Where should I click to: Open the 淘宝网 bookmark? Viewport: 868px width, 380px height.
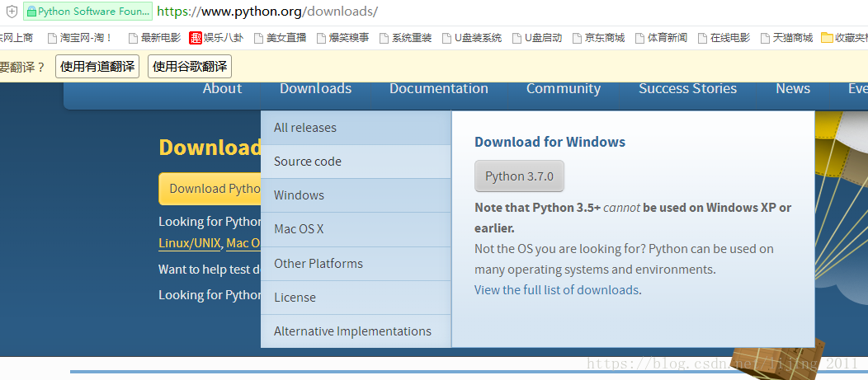click(80, 38)
